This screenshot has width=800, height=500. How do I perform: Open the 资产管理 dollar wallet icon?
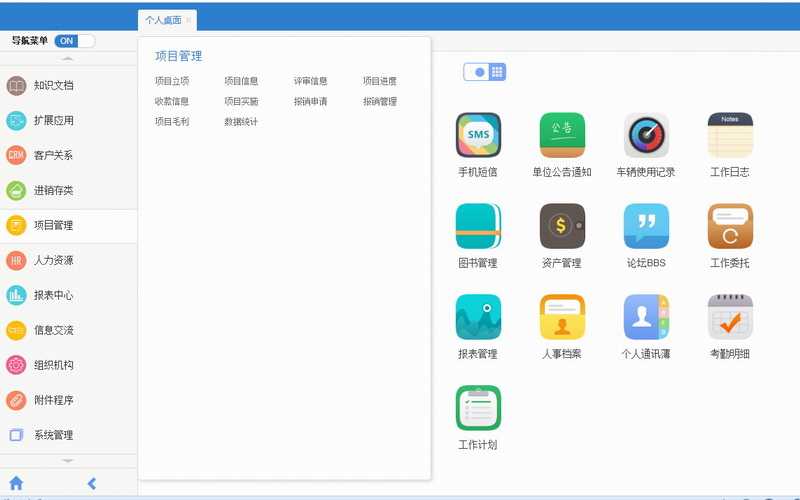point(562,226)
